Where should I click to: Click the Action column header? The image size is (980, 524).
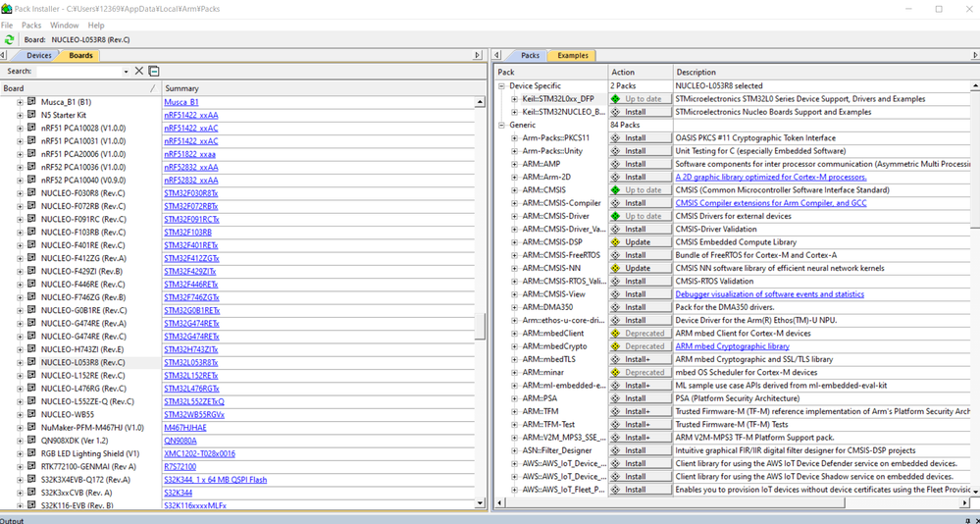641,73
